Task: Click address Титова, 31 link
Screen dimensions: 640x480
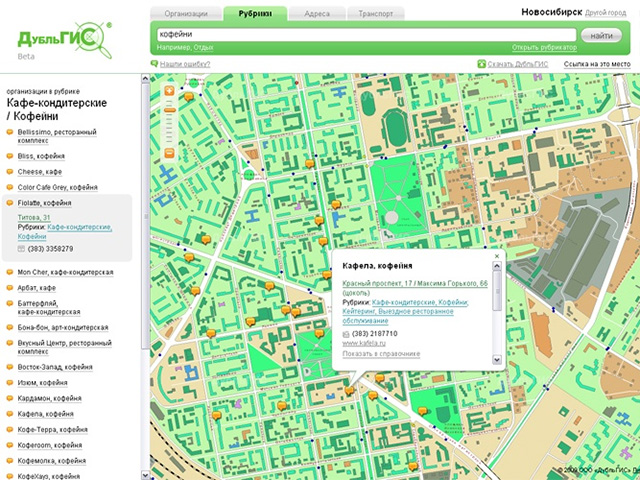Action: pyautogui.click(x=34, y=218)
